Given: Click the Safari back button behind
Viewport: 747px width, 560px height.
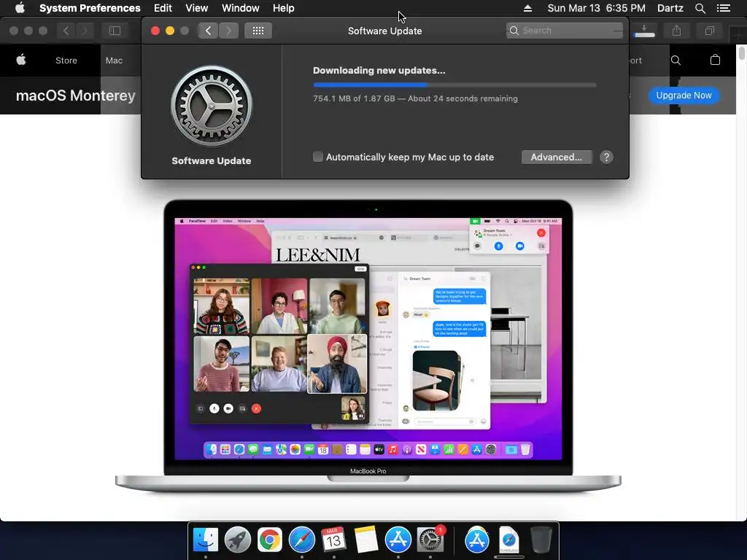Looking at the screenshot, I should click(x=66, y=31).
